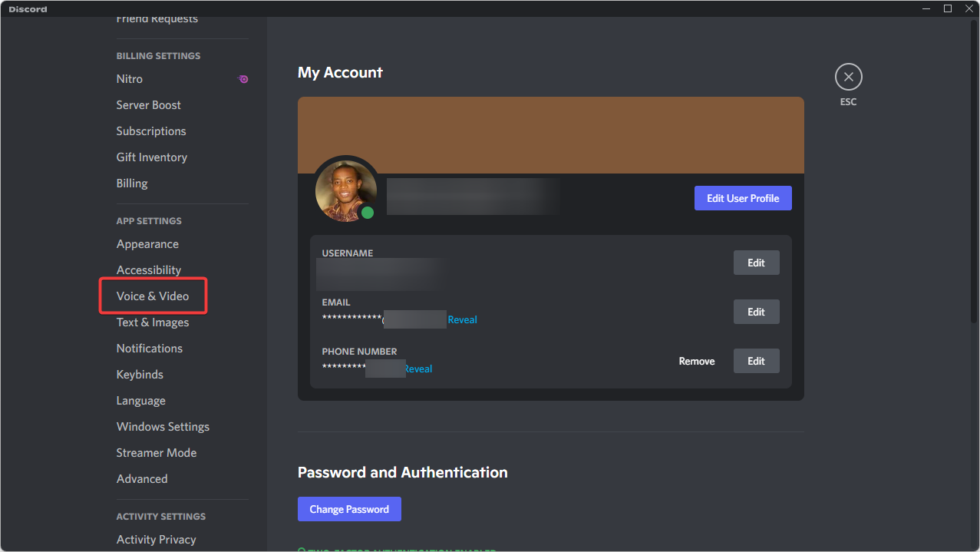Image resolution: width=980 pixels, height=552 pixels.
Task: Click the APP SETTINGS header
Action: (149, 221)
